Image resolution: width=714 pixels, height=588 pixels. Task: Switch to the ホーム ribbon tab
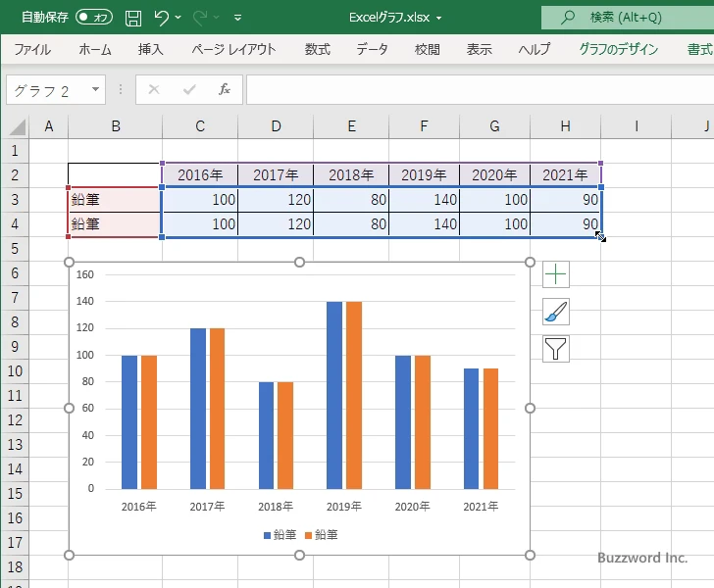(95, 49)
